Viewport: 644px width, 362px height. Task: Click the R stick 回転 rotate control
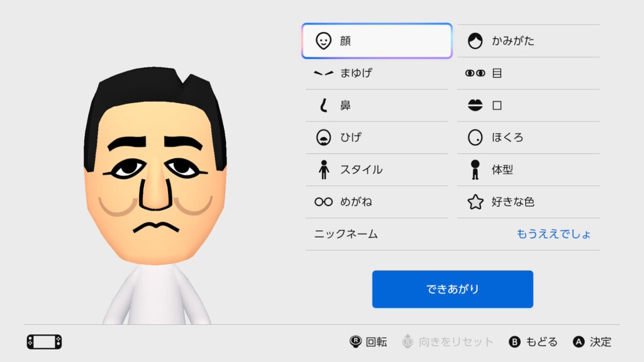(x=369, y=342)
